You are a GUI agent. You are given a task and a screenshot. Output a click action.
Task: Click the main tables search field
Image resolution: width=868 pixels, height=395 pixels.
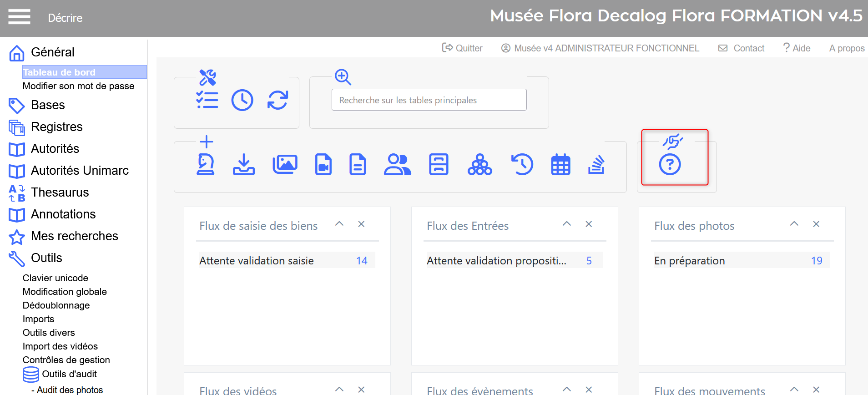point(429,100)
